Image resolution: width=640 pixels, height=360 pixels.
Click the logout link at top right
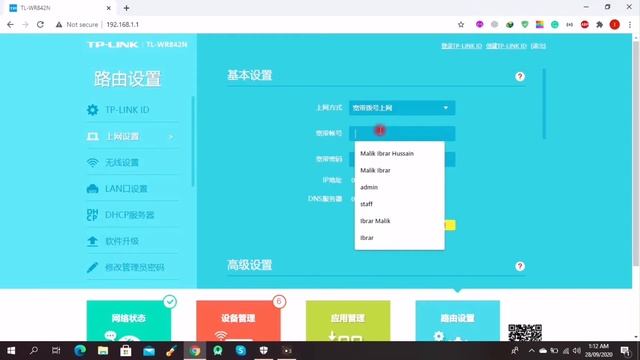(x=538, y=46)
